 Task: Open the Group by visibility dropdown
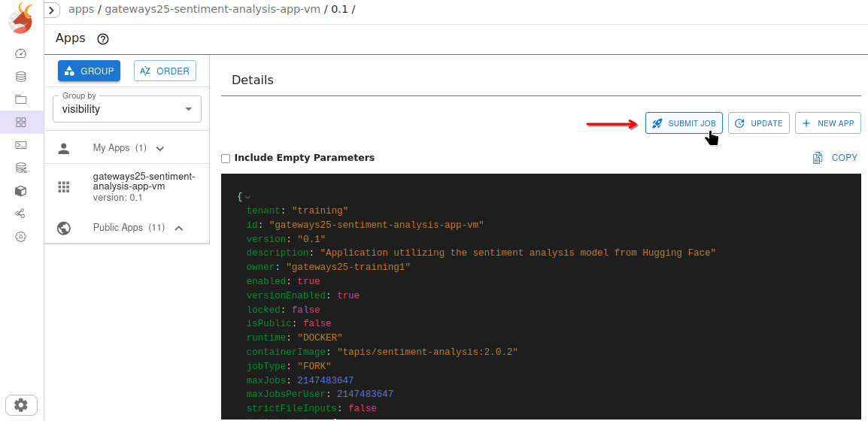click(126, 109)
